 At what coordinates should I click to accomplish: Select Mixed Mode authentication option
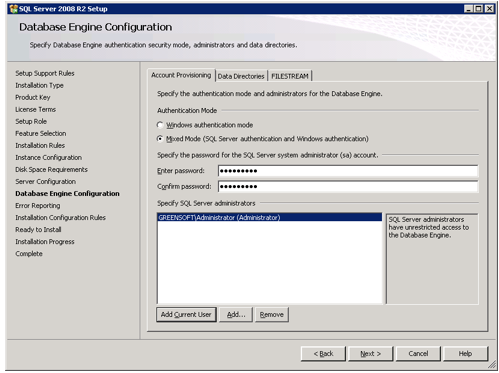tap(160, 139)
